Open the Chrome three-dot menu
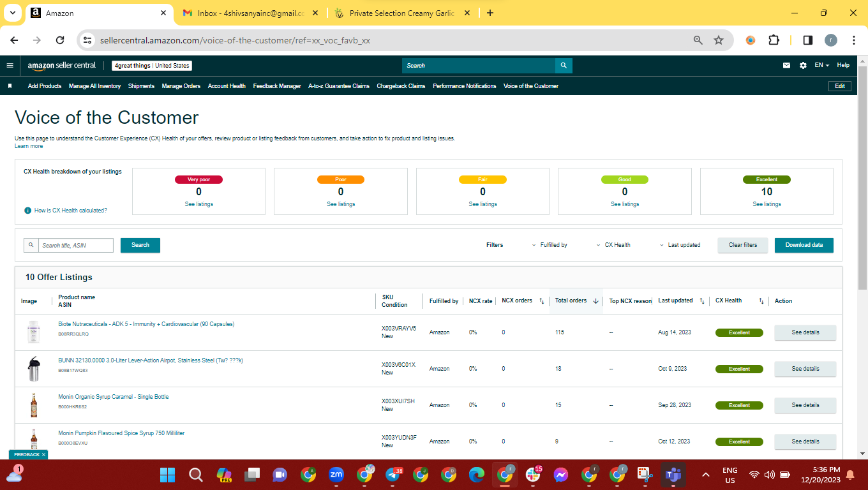Viewport: 868px width, 490px height. click(854, 40)
